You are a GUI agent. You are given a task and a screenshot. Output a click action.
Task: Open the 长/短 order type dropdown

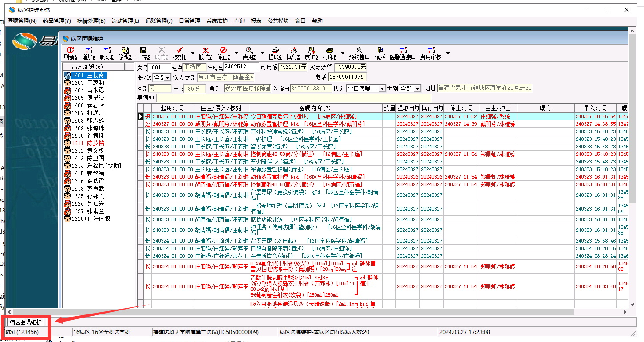click(x=167, y=78)
